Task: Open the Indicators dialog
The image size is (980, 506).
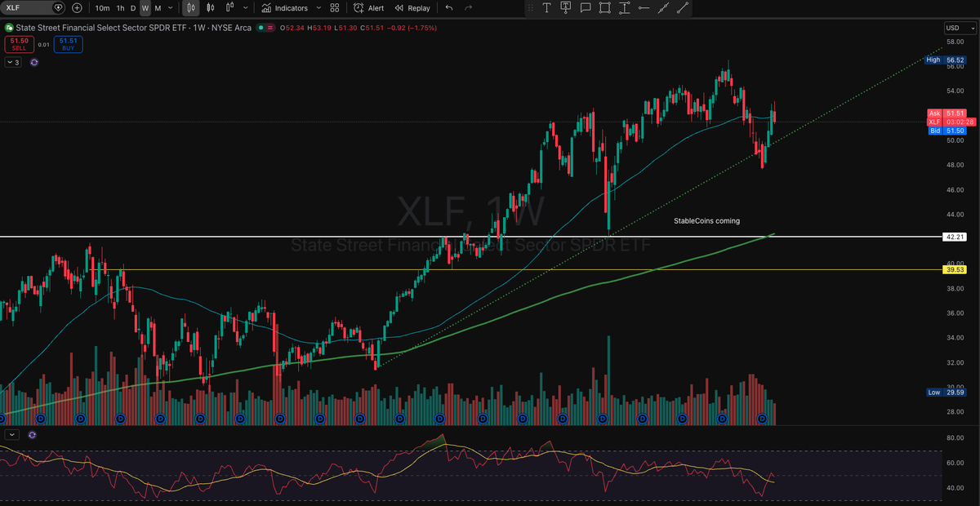Action: click(x=285, y=8)
